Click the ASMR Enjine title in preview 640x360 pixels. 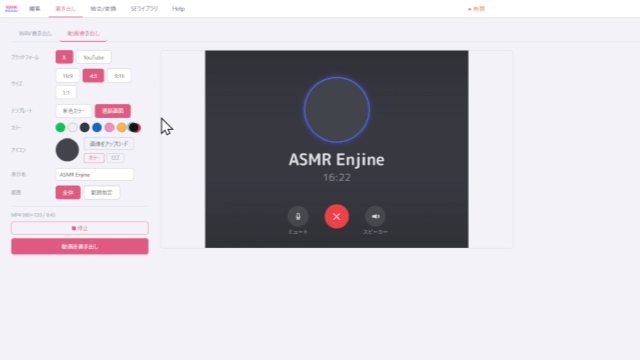[x=337, y=160]
